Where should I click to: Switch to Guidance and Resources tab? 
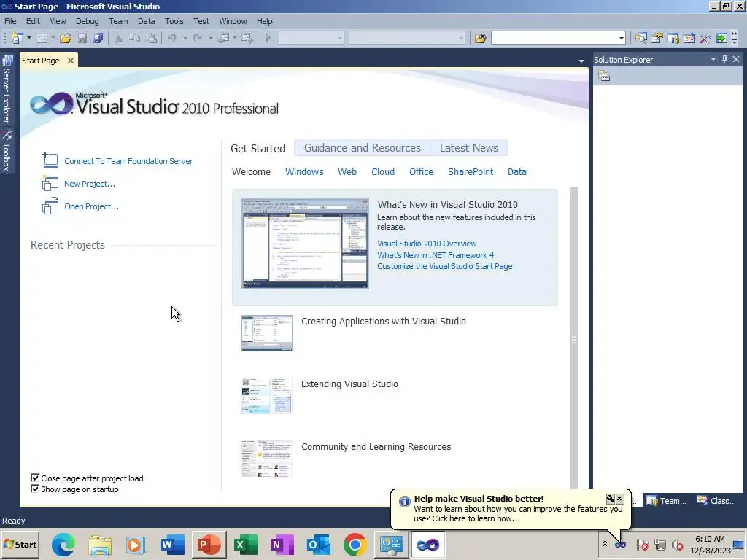[x=362, y=147]
